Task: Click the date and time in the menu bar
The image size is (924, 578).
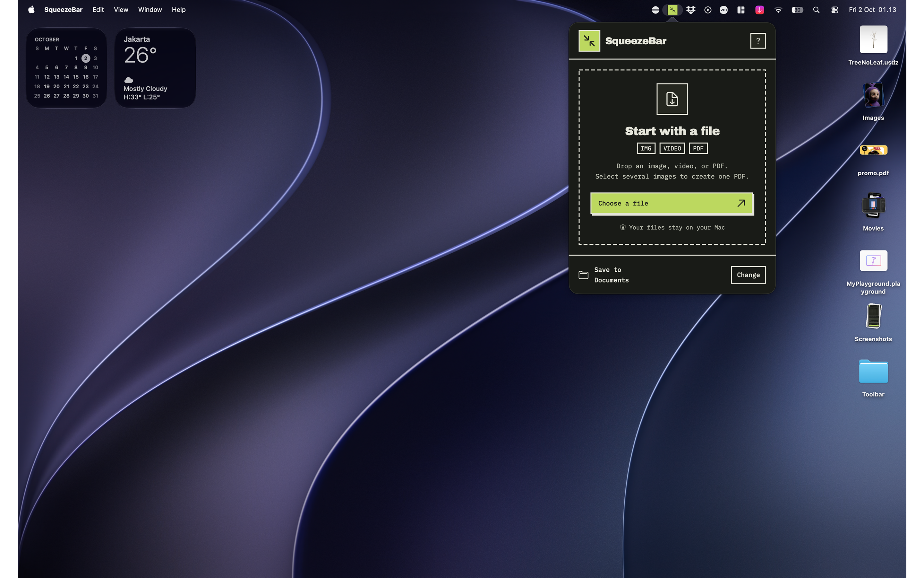Action: tap(872, 10)
